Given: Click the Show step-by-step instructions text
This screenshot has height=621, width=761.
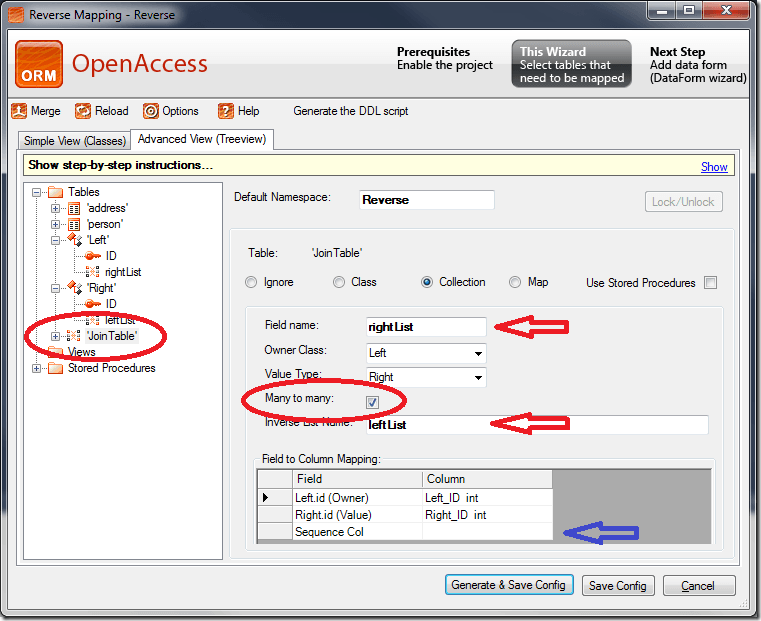Looking at the screenshot, I should pyautogui.click(x=120, y=165).
